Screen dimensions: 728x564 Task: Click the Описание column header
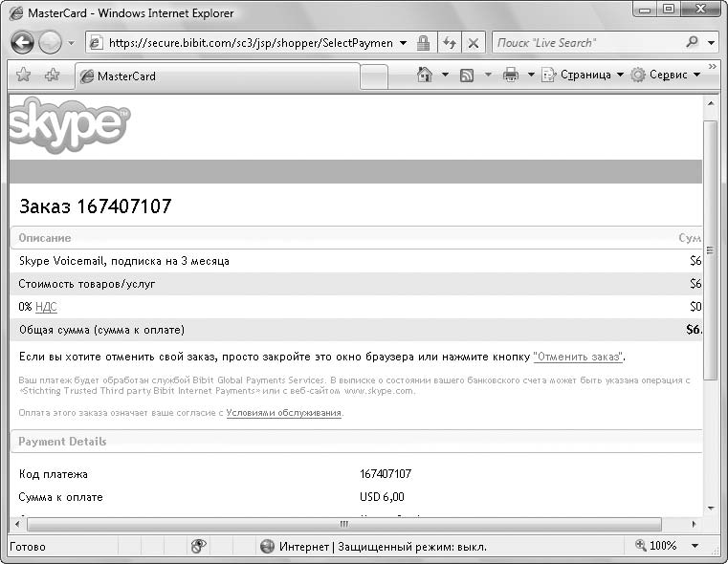(x=45, y=238)
